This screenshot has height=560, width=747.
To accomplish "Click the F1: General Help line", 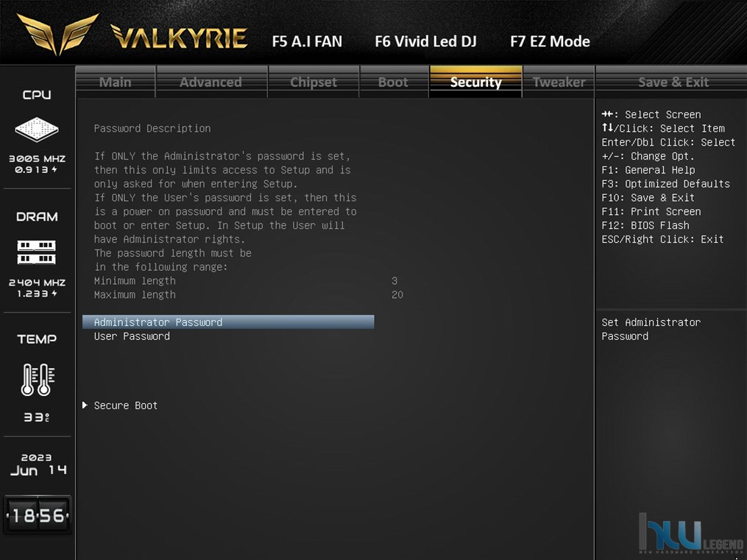I will coord(648,170).
